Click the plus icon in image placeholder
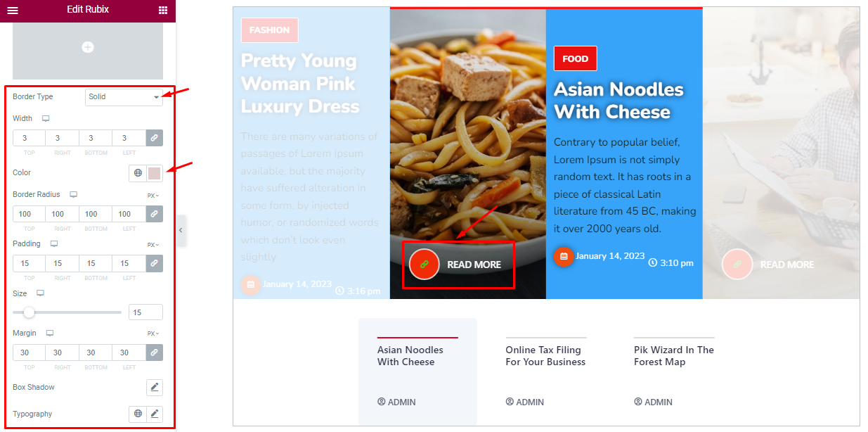This screenshot has height=432, width=868. [87, 47]
